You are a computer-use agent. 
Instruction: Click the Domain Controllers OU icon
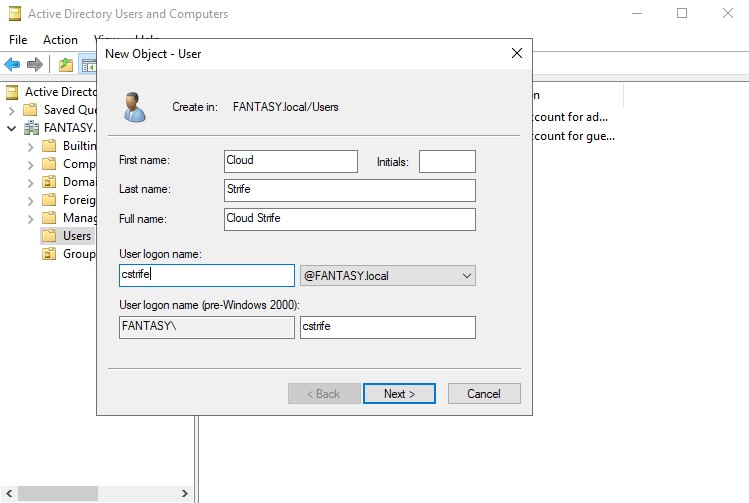tap(49, 182)
